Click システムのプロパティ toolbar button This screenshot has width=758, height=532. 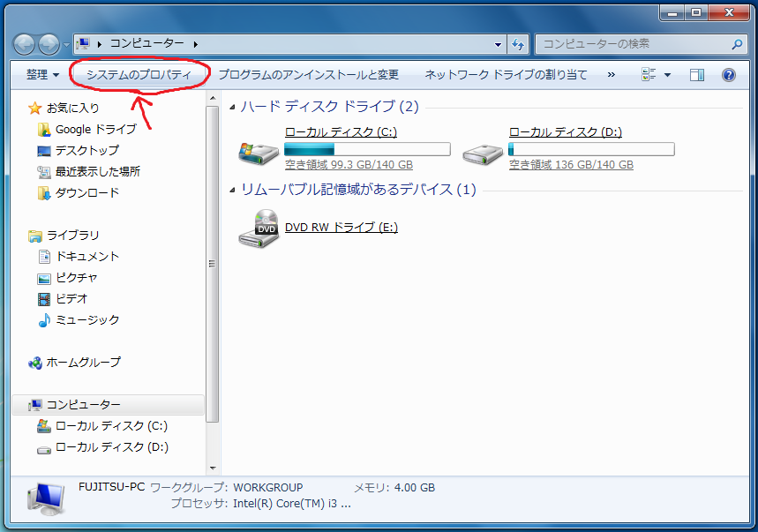(x=139, y=74)
